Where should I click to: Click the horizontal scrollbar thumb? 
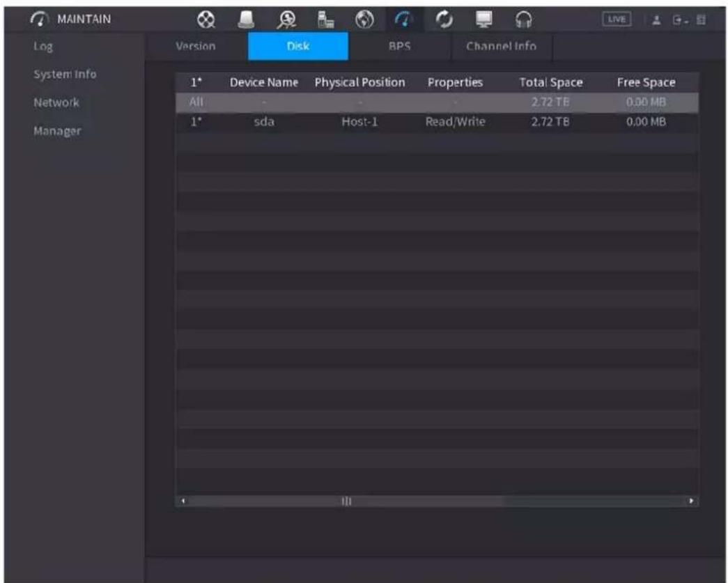click(x=346, y=502)
